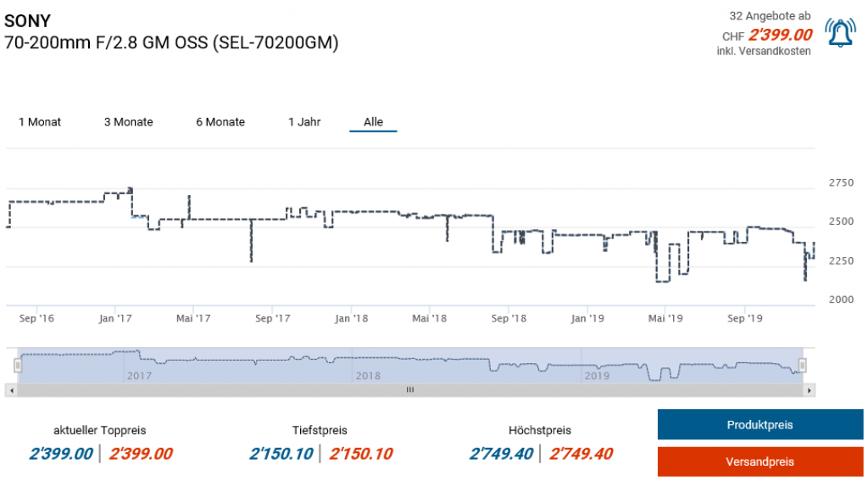Toggle the Versandpreis series button

pyautogui.click(x=759, y=461)
